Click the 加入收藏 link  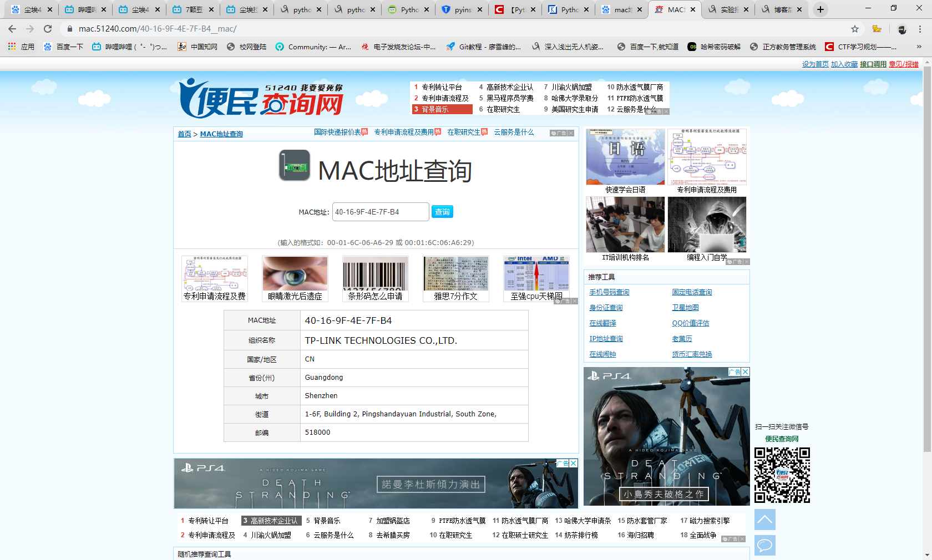pos(844,64)
